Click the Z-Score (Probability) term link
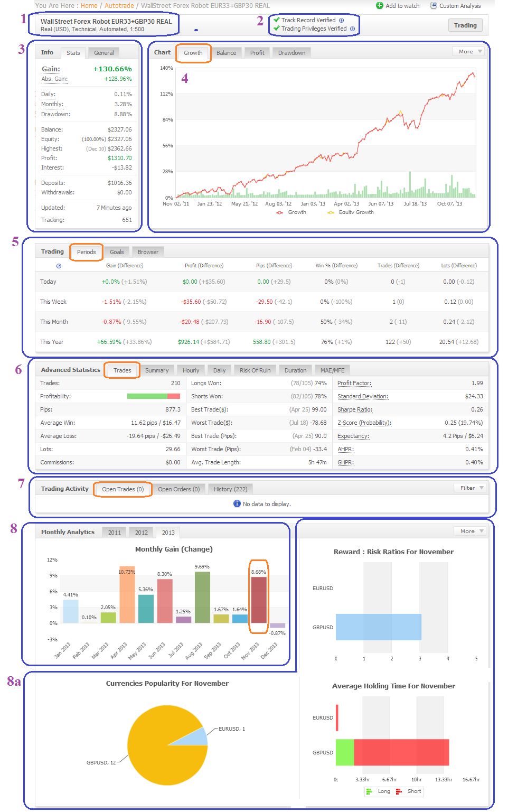Screen dimensions: 508x812 click(364, 423)
